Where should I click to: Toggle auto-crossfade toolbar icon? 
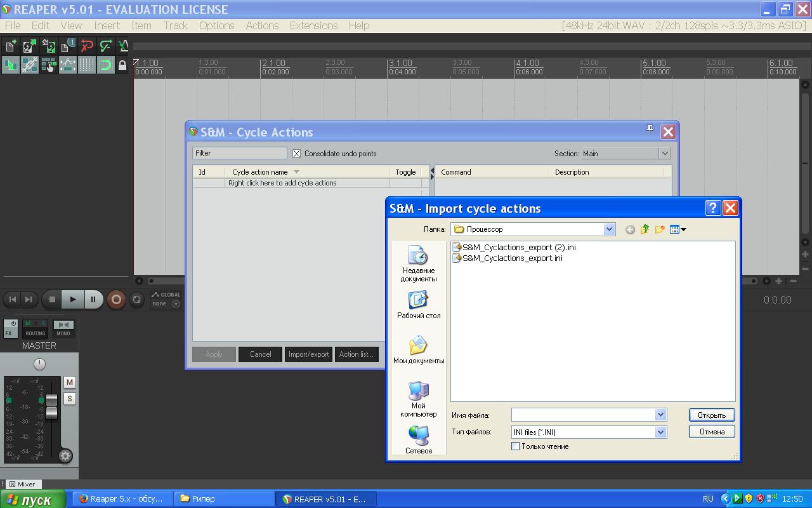click(x=11, y=65)
